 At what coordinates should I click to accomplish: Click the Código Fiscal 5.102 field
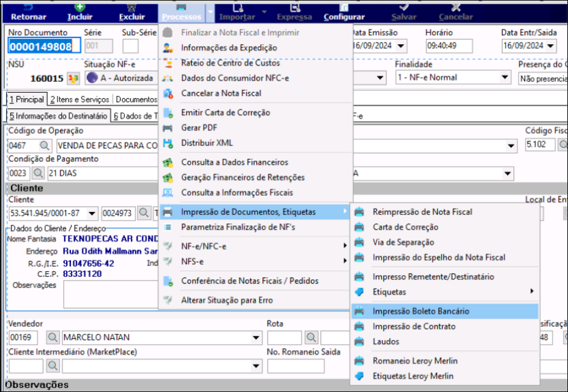(x=540, y=144)
